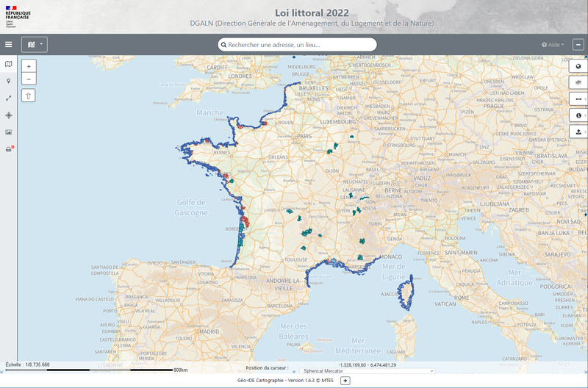The image size is (588, 388).
Task: Click the north arrow reset button
Action: pyautogui.click(x=29, y=96)
